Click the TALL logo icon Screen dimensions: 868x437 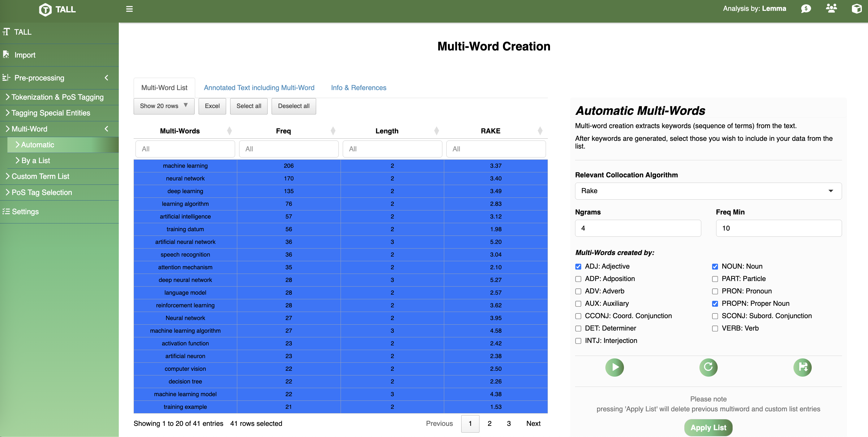pyautogui.click(x=45, y=10)
